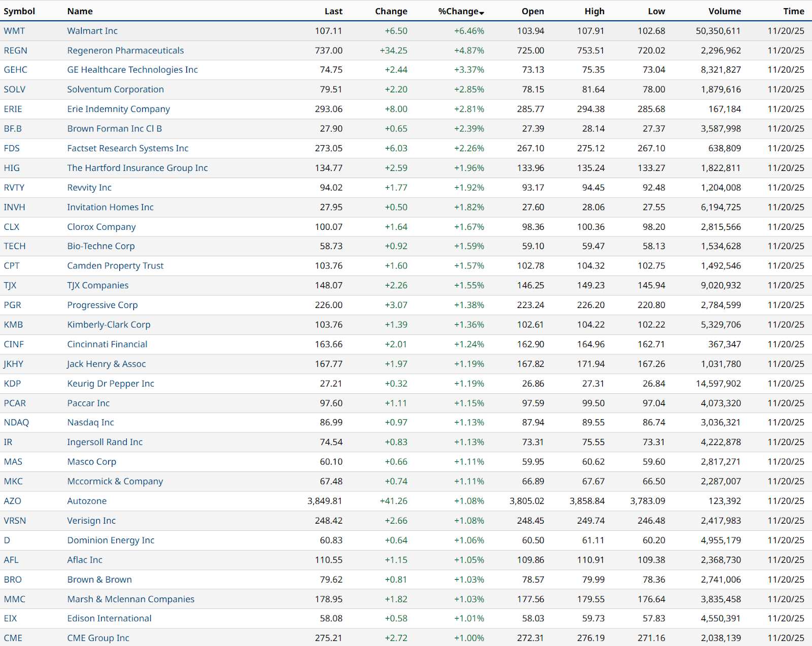Toggle the %Change descending sort arrow
The width and height of the screenshot is (812, 646).
pyautogui.click(x=482, y=13)
